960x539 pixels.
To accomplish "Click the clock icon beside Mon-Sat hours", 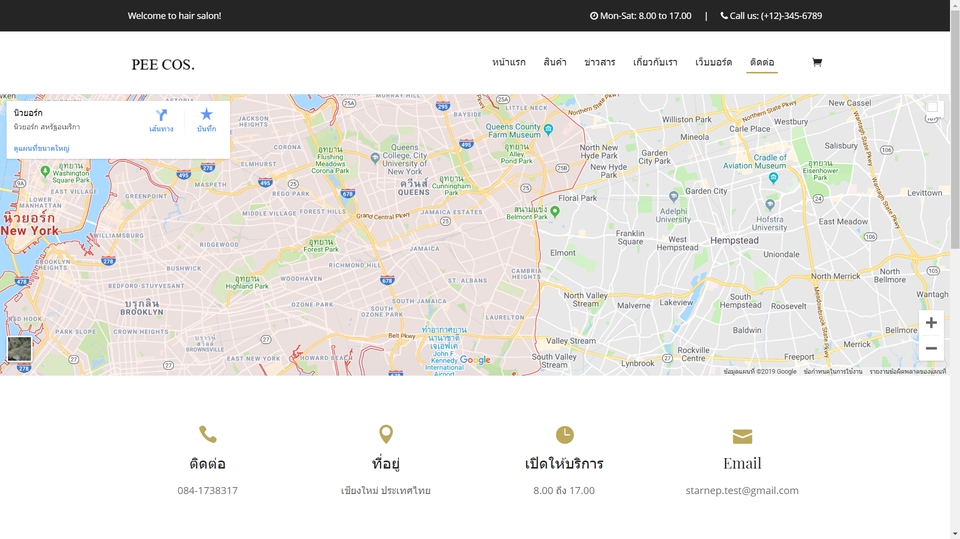I will (594, 16).
